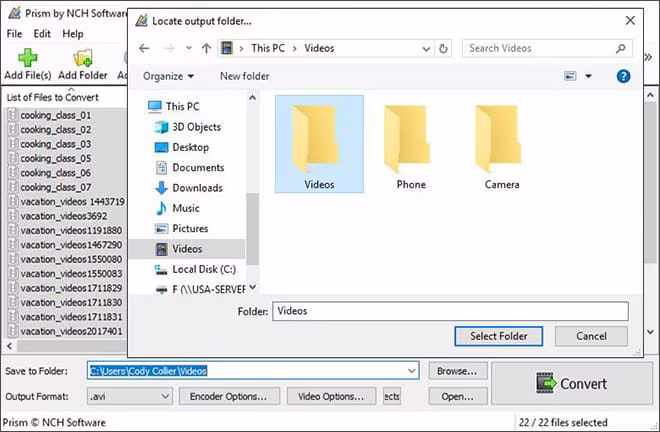Refresh the Videos folder listing
Viewport: 660px width, 432px height.
[443, 49]
